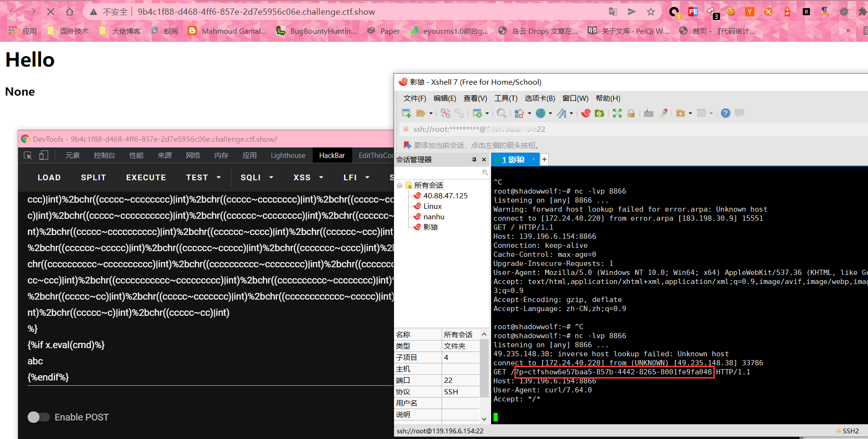868x439 pixels.
Task: Click the blue help question mark in Xshell
Action: (725, 113)
